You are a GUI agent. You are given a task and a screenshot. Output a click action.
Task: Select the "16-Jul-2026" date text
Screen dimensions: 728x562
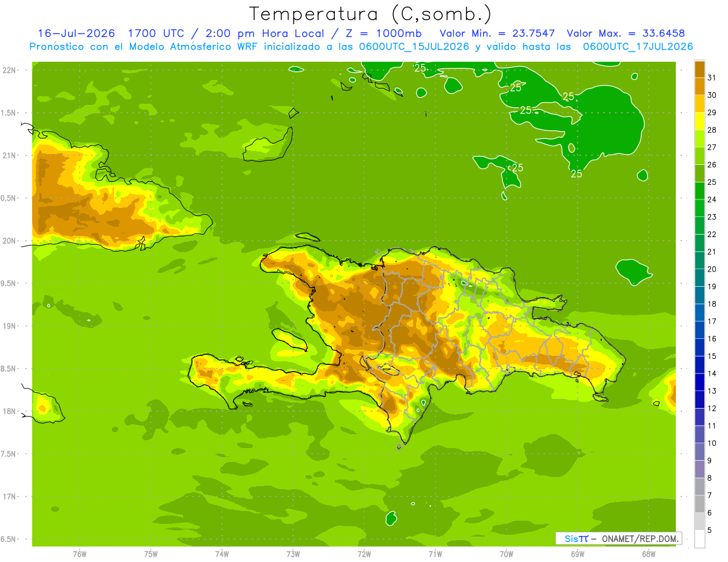pyautogui.click(x=76, y=33)
